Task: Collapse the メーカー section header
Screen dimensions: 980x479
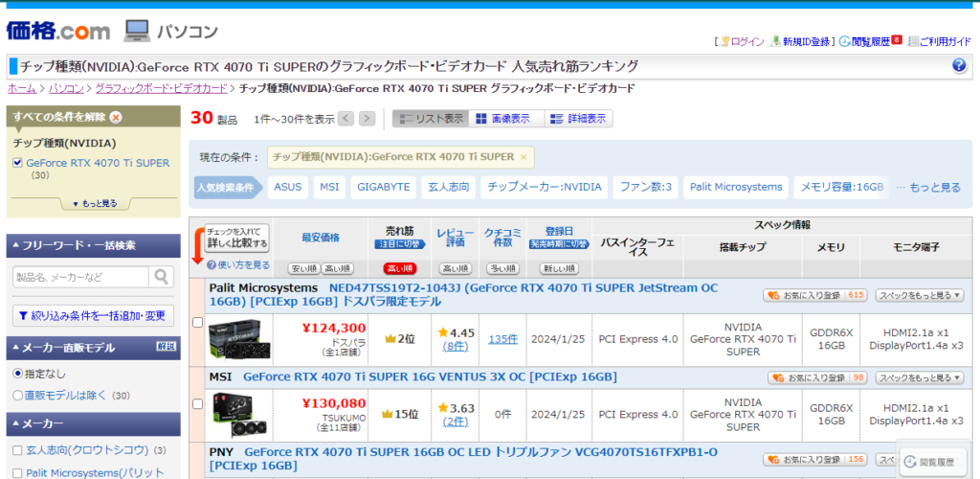Action: pos(94,424)
